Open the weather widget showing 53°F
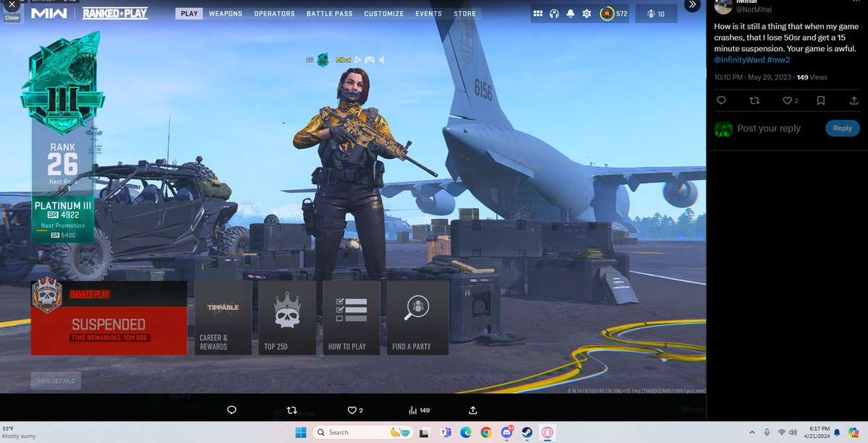 pos(20,432)
